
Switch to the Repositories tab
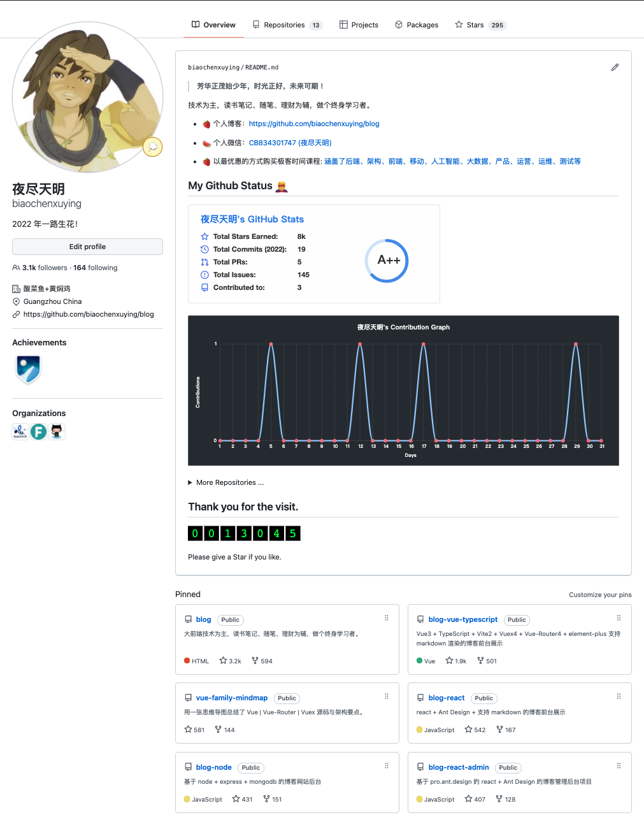(x=287, y=25)
